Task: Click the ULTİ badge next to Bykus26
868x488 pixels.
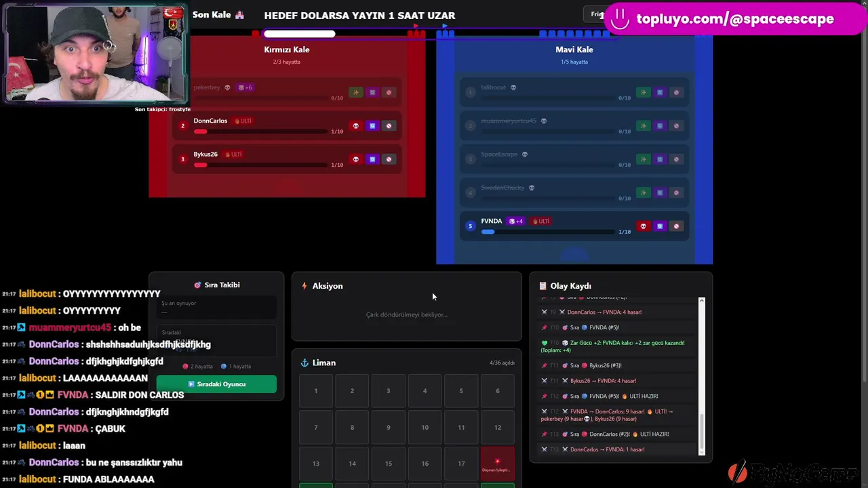Action: [x=233, y=154]
